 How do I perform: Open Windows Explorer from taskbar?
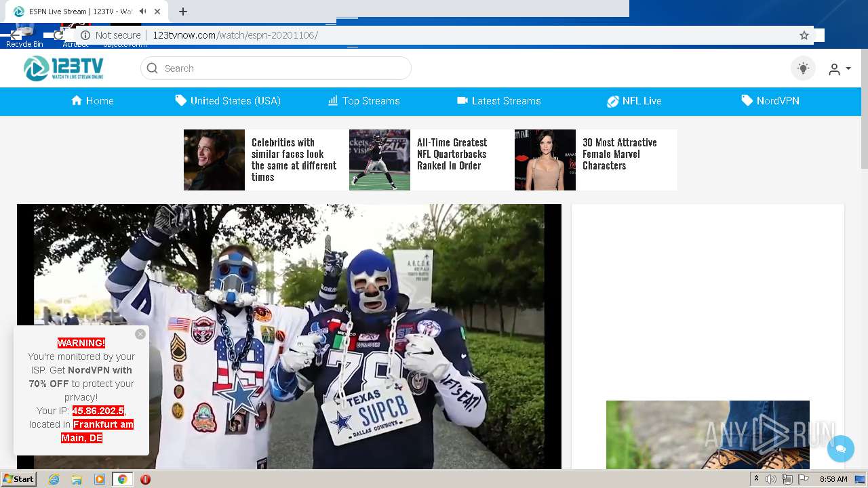coord(77,479)
